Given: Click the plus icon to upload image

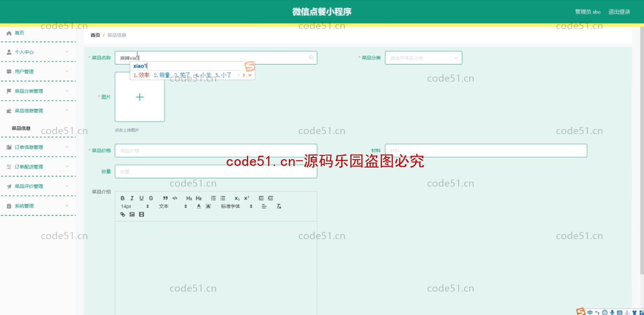Looking at the screenshot, I should pyautogui.click(x=140, y=97).
